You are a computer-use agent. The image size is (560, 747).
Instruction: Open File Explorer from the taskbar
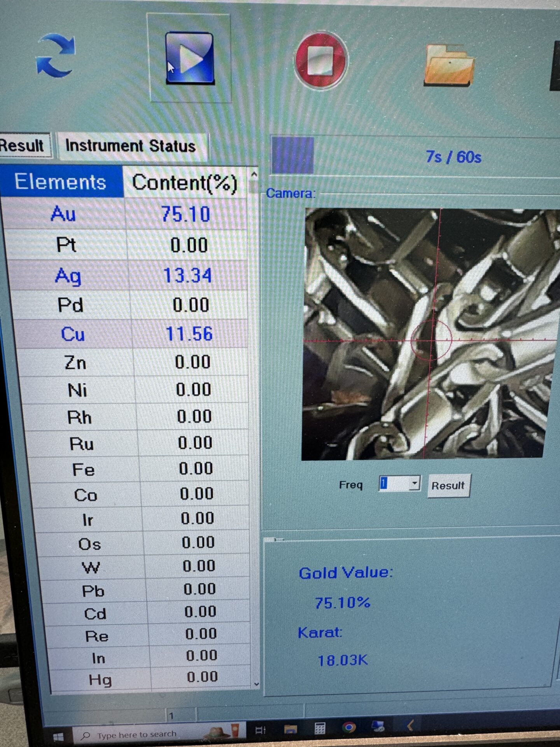point(290,729)
